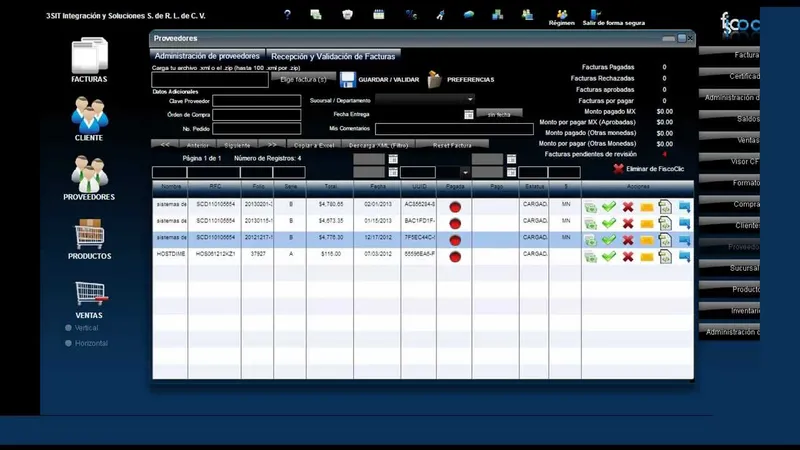Select the Horizontal radio option
800x450 pixels.
[x=68, y=343]
